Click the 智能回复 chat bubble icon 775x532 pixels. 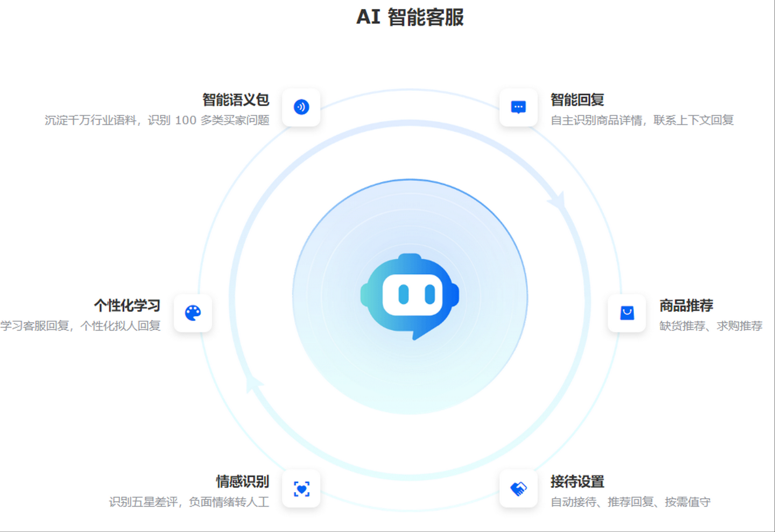coord(518,107)
